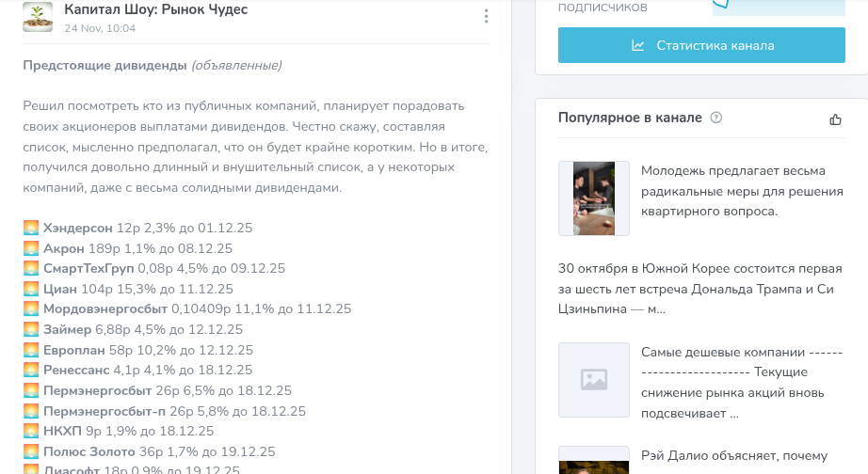868x474 pixels.
Task: Click the placeholder image icon thumbnail
Action: pos(593,379)
